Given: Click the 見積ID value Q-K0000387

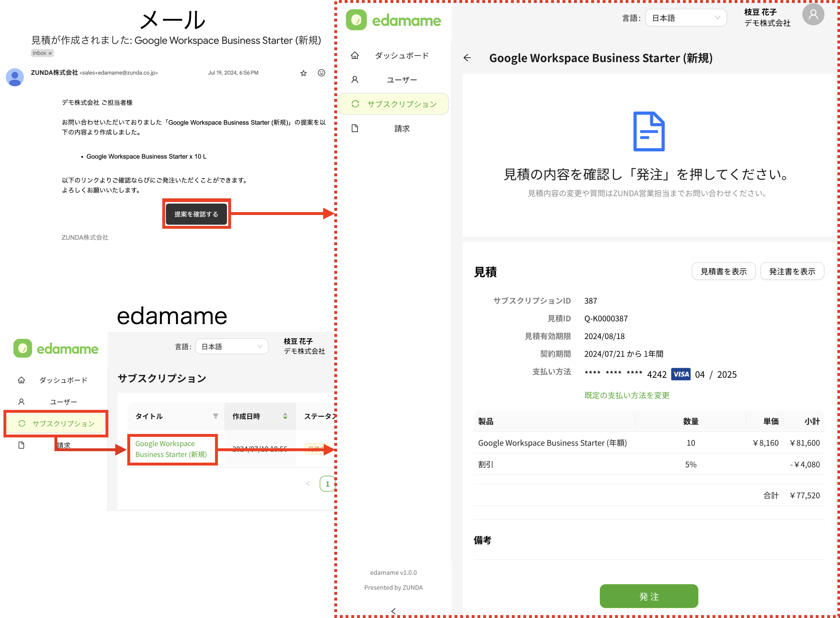Looking at the screenshot, I should click(606, 318).
